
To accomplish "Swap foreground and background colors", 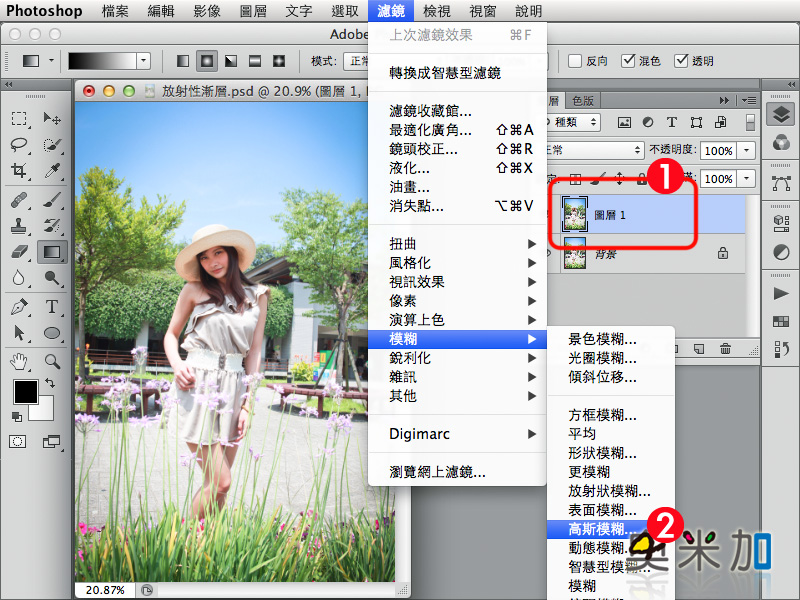I will pyautogui.click(x=49, y=382).
